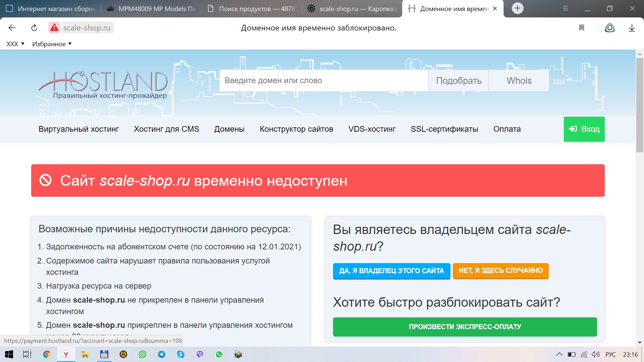Switch to MPM48009 MP Models tab
This screenshot has width=644, height=362.
[x=151, y=9]
